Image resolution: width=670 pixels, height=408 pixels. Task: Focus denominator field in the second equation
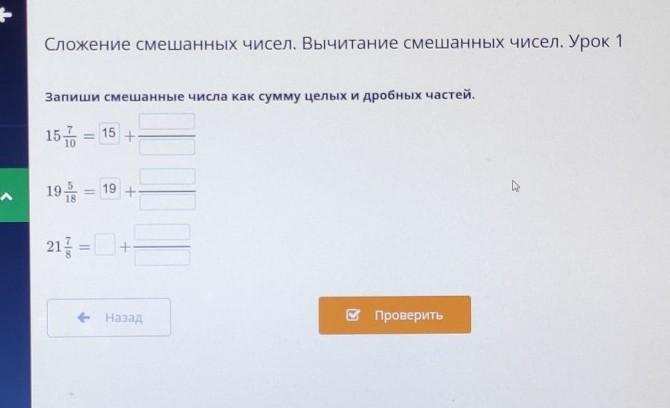(167, 201)
